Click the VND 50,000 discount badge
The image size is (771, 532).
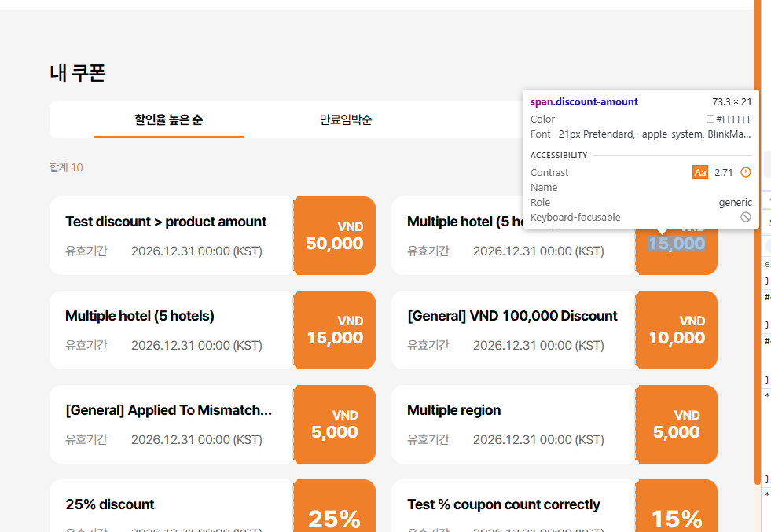[334, 236]
